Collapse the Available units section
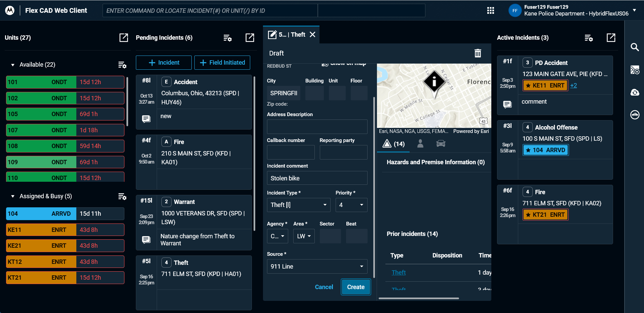Viewport: 644px width, 313px height. click(x=13, y=65)
